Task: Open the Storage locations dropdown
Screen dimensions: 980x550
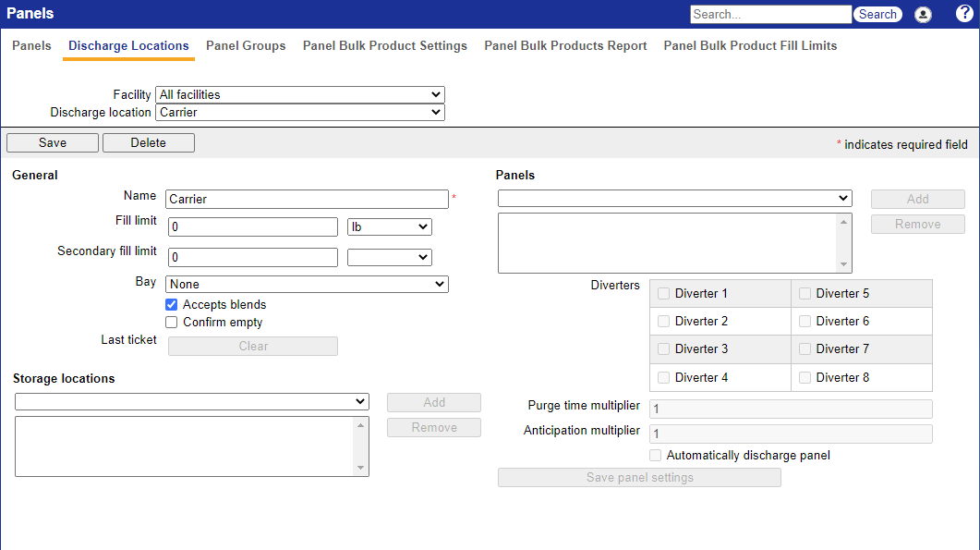Action: [192, 401]
